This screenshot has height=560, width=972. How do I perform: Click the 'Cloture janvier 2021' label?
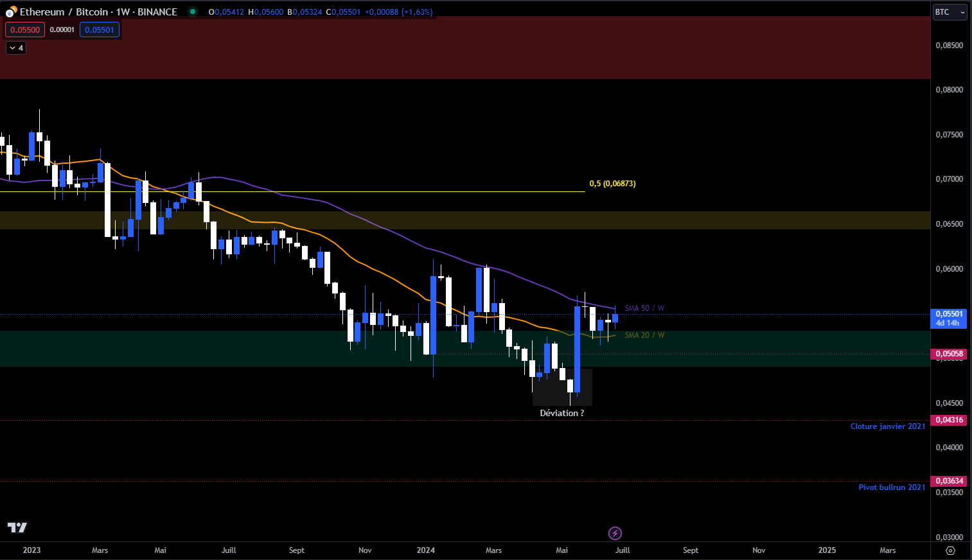(x=887, y=426)
